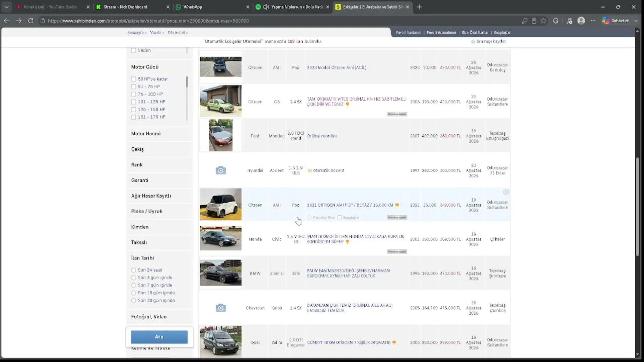Viewport: 644px width, 362px height.
Task: Bookmark this page with the star icon
Action: pyautogui.click(x=543, y=21)
